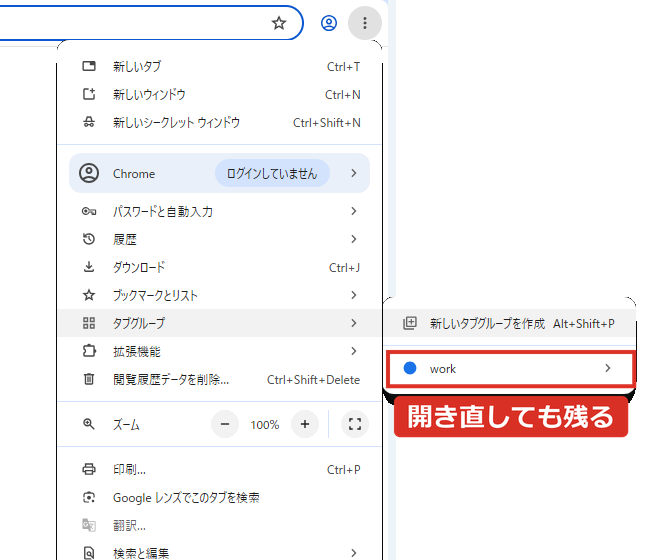Click the Chrome label in profile row

[134, 173]
